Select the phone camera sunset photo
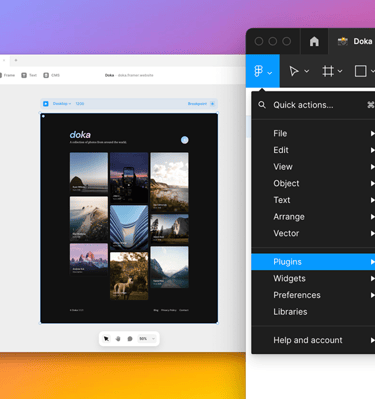The image size is (375, 399). coord(129,178)
